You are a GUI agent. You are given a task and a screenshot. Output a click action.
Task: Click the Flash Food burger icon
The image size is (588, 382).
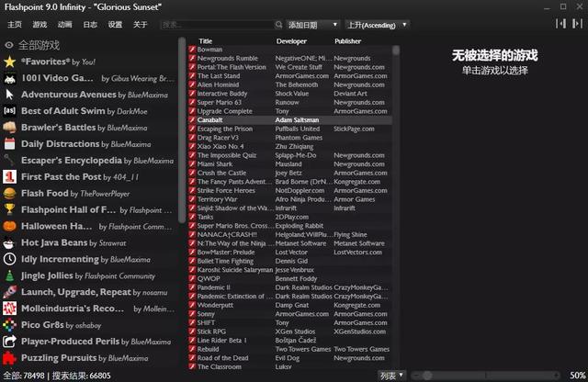(x=10, y=194)
